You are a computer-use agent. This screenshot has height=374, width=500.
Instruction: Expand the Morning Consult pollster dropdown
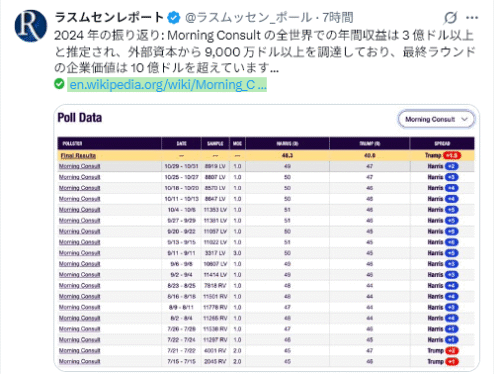coord(436,119)
